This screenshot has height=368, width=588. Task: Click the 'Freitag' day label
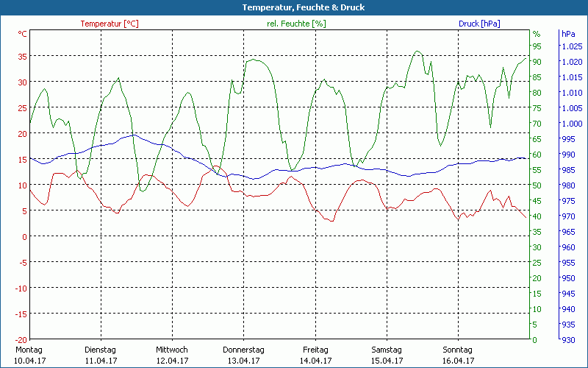(315, 350)
